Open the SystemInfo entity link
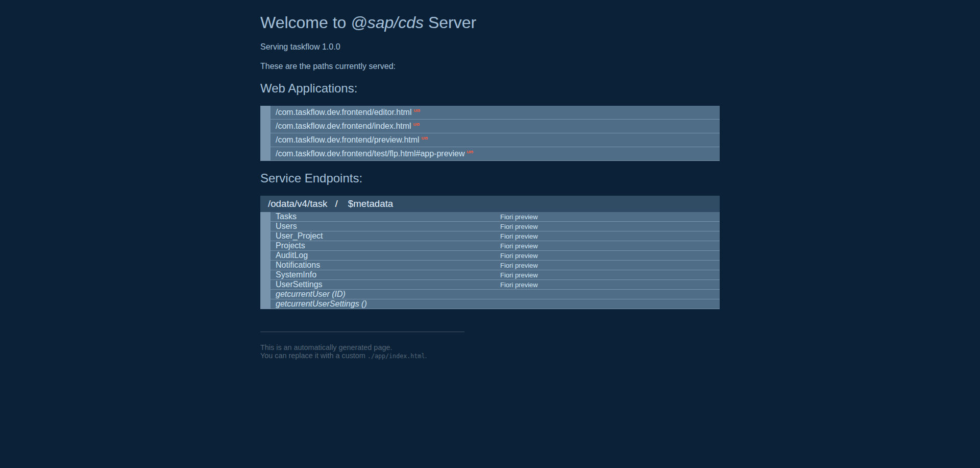 (296, 275)
